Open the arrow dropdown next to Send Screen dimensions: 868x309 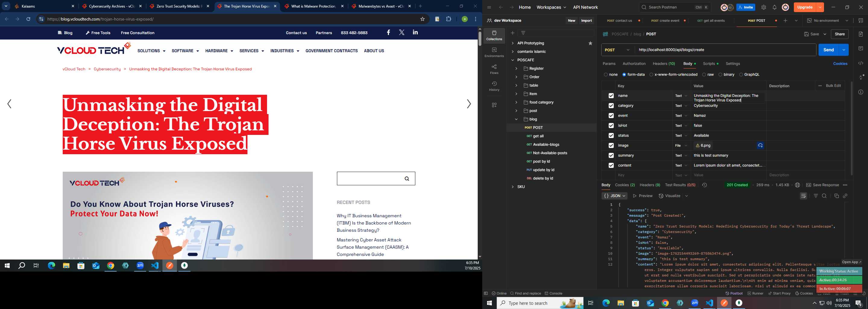pos(844,50)
